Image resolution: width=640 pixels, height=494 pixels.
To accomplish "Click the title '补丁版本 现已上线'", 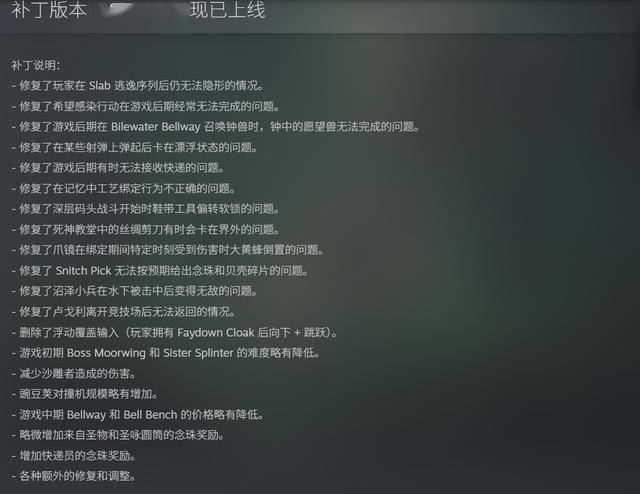I will click(x=138, y=10).
